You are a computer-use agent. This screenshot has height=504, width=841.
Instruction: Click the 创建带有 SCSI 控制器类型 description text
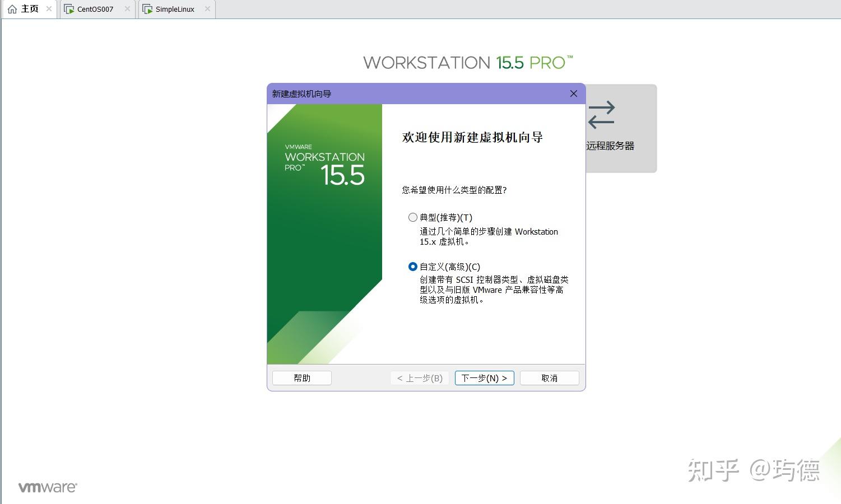point(494,290)
